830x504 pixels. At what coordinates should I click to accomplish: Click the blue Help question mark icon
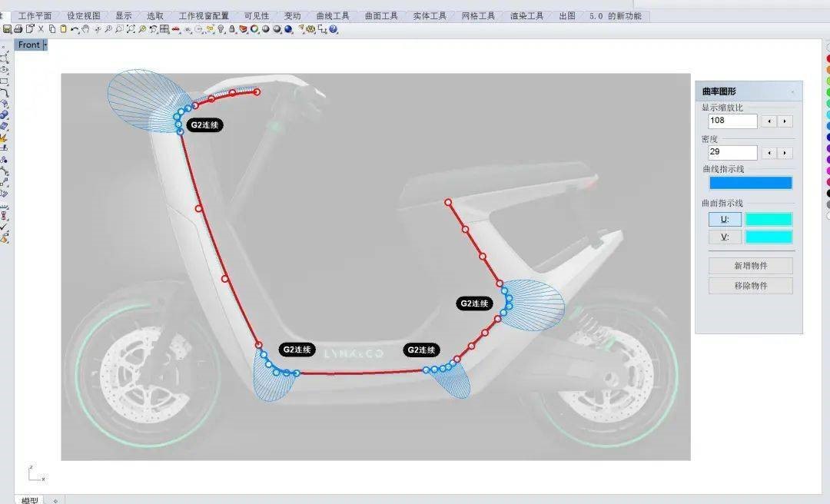333,29
